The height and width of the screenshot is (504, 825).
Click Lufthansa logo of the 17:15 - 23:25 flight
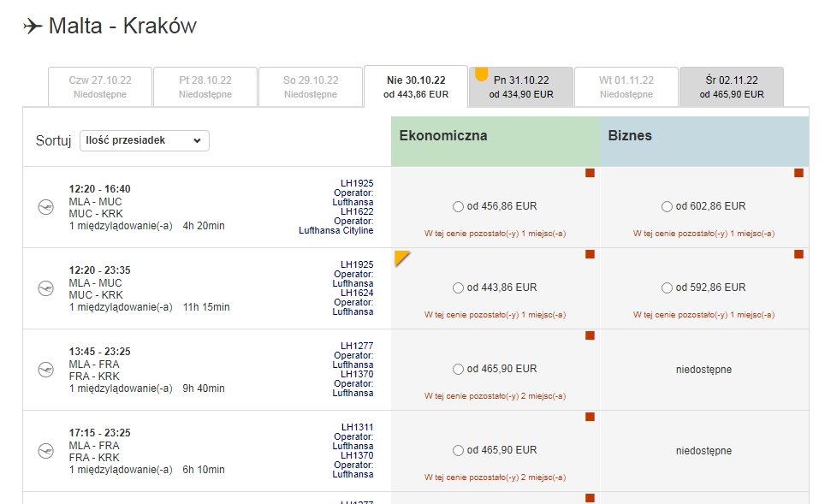point(45,451)
